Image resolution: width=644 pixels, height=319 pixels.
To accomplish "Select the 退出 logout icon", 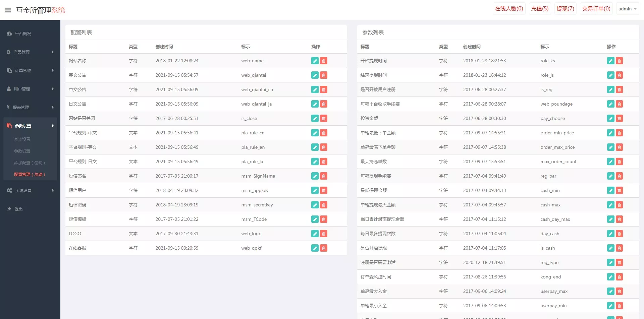I will click(8, 208).
